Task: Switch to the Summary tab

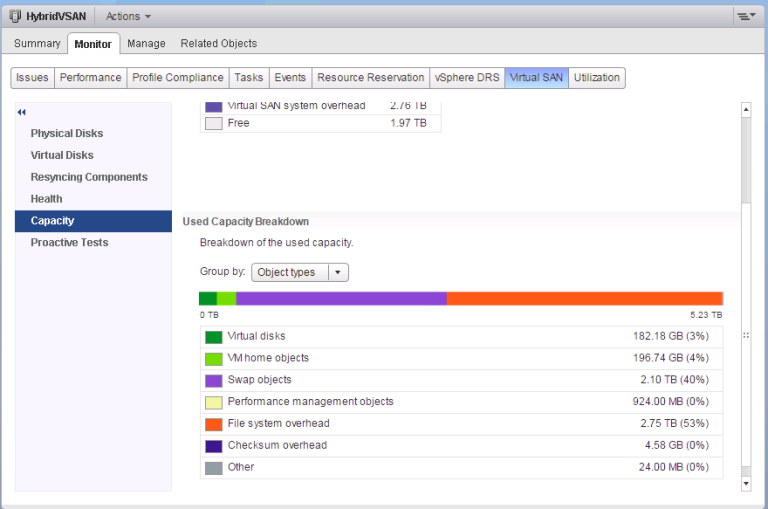Action: pyautogui.click(x=37, y=43)
